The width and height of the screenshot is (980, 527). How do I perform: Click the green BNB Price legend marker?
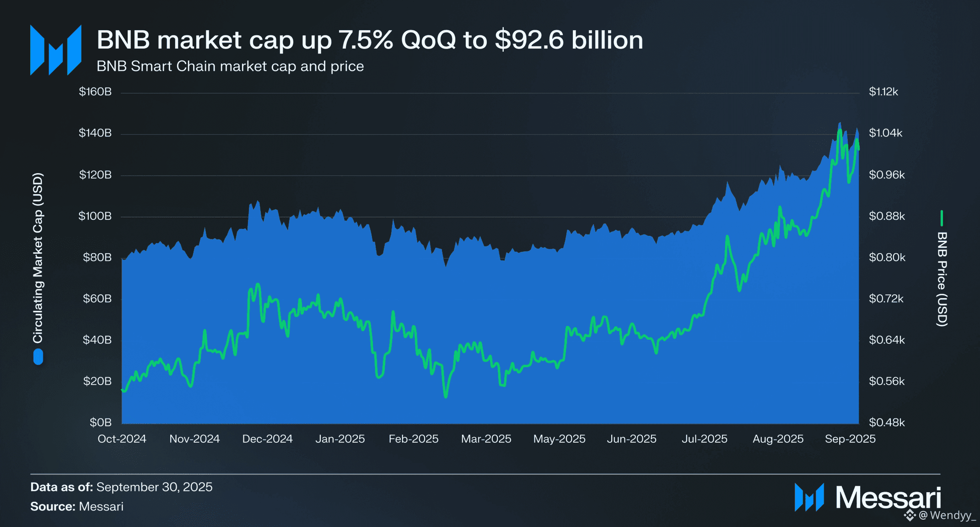941,218
